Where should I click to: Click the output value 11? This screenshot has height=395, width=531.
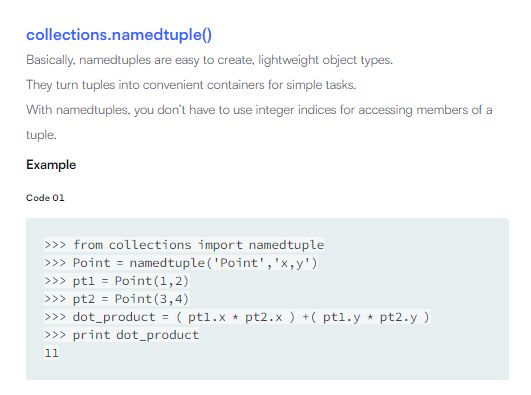coord(51,353)
